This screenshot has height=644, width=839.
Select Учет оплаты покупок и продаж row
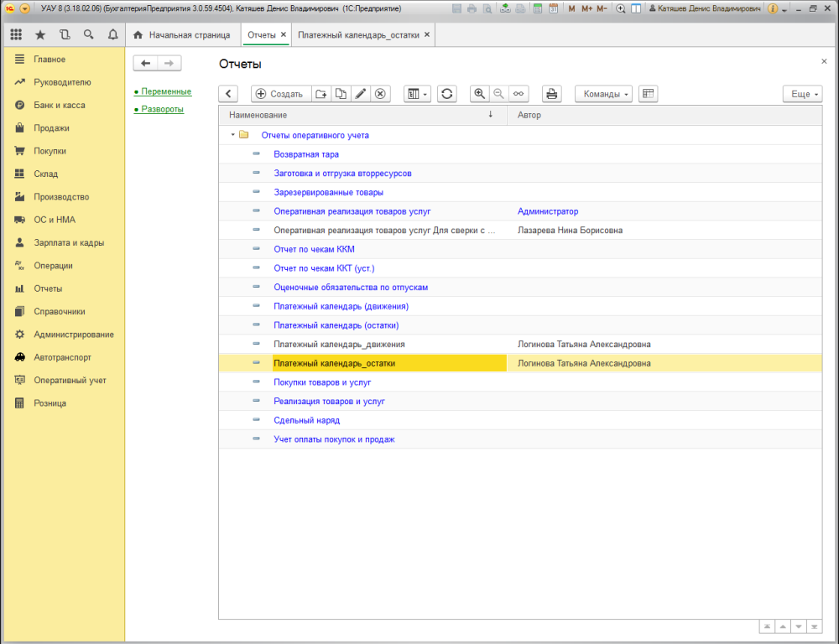tap(520, 439)
